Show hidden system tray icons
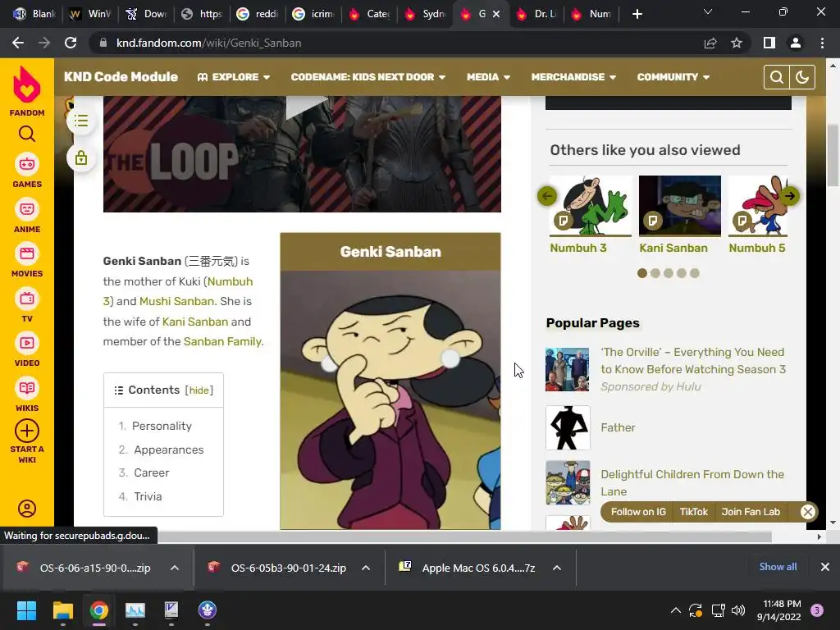This screenshot has width=840, height=630. (676, 610)
